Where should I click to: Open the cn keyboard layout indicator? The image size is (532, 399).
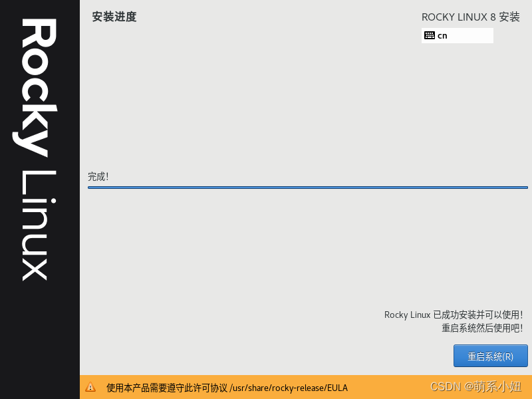coord(457,36)
